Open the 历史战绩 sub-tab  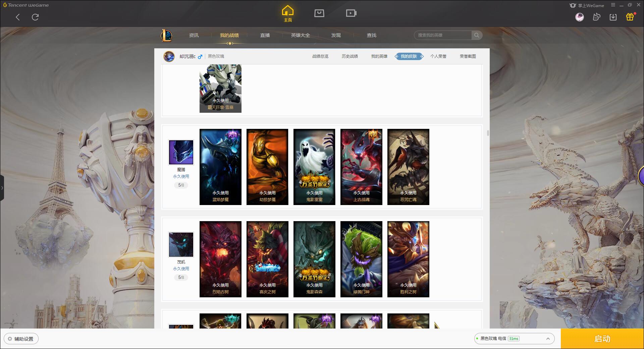tap(350, 56)
